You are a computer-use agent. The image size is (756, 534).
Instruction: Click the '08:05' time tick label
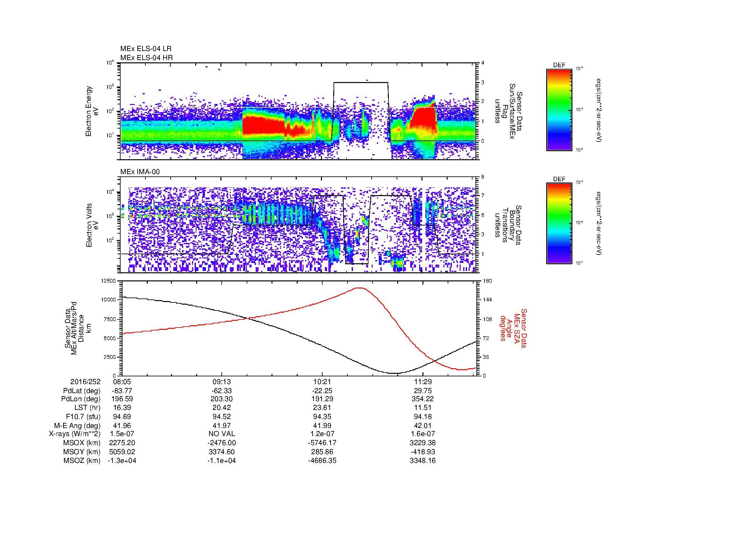tap(122, 382)
